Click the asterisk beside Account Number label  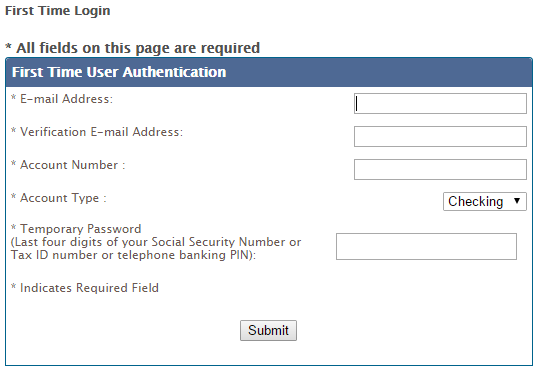coord(13,163)
